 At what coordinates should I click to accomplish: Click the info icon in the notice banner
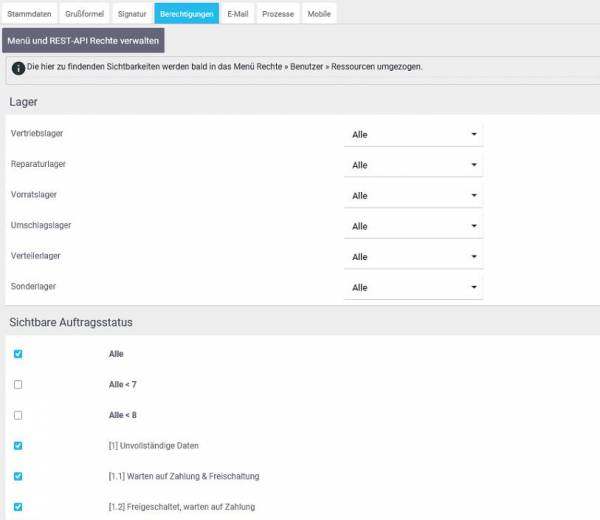point(19,68)
